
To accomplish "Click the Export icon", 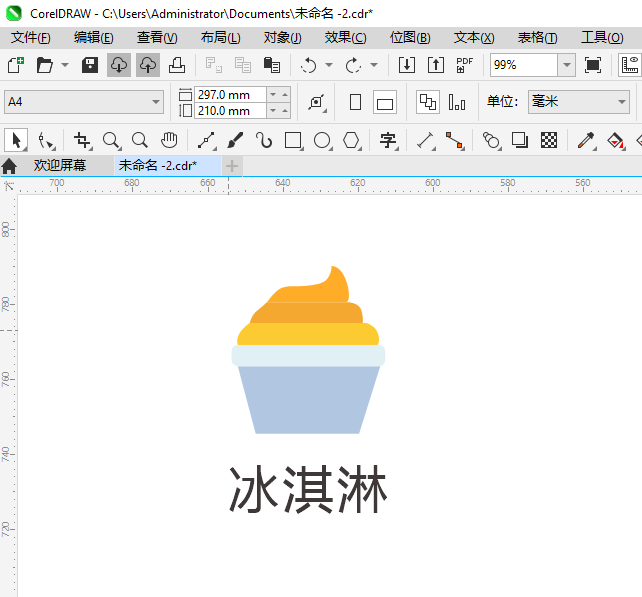I will click(x=436, y=65).
